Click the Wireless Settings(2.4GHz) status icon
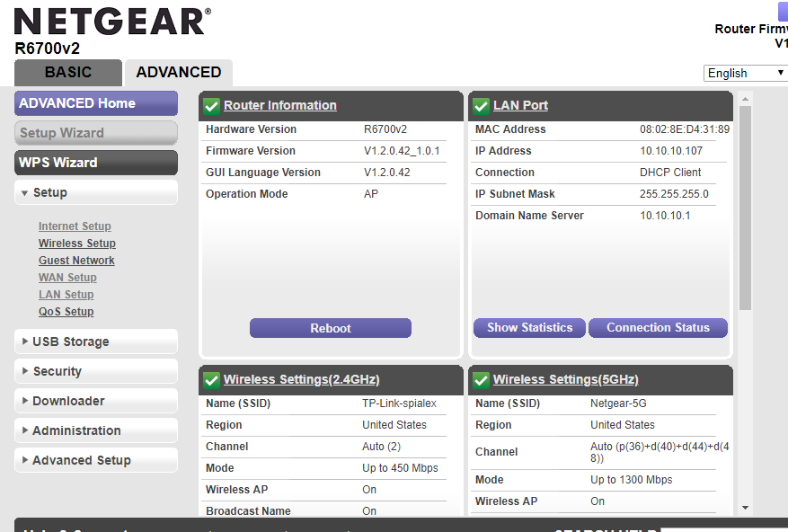The image size is (788, 532). click(x=210, y=379)
